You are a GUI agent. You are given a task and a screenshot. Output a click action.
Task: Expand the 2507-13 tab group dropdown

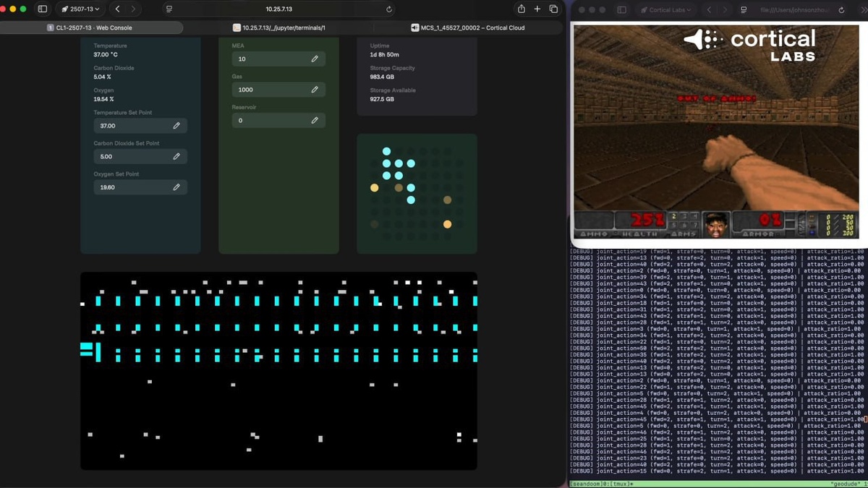tap(81, 9)
